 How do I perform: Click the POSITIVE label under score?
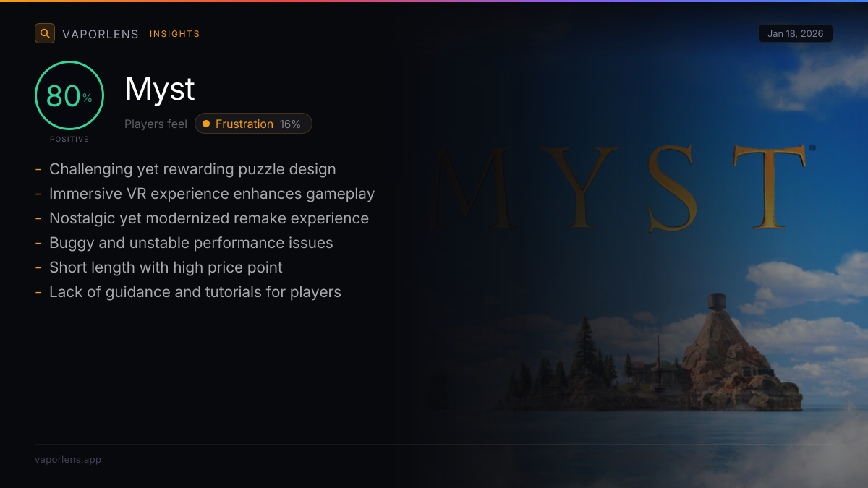click(x=69, y=139)
